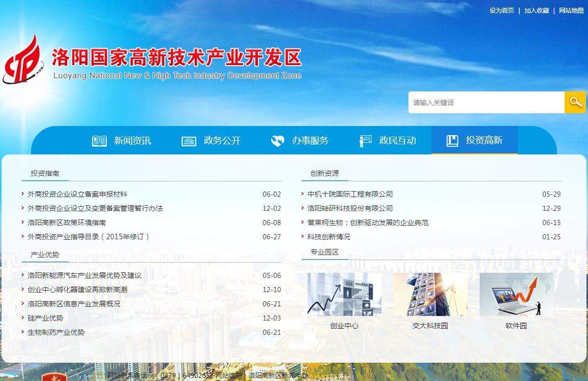Open the 创业中心 park thumbnail image
Screen dimensions: 588x381
(x=344, y=294)
